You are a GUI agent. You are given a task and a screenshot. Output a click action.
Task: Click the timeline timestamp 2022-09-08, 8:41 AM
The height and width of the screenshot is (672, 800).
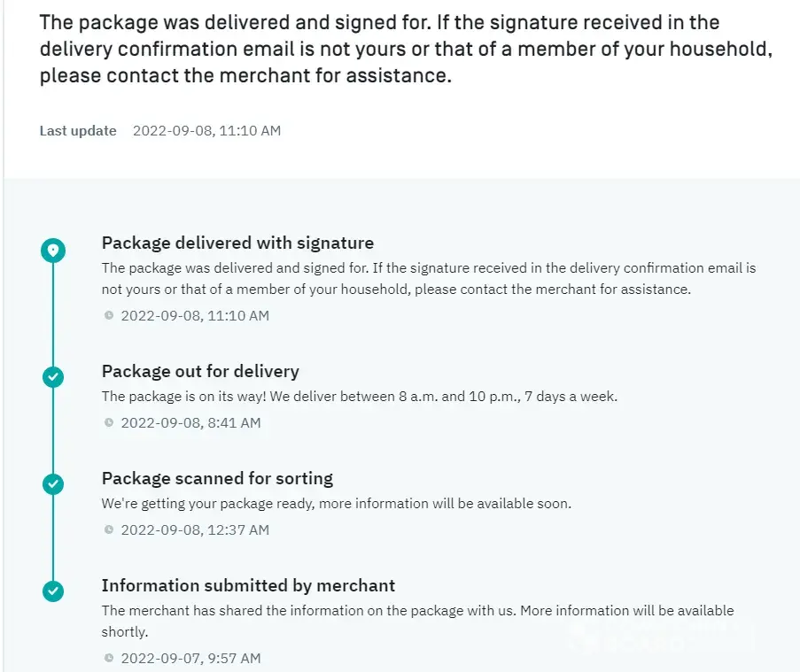[190, 423]
